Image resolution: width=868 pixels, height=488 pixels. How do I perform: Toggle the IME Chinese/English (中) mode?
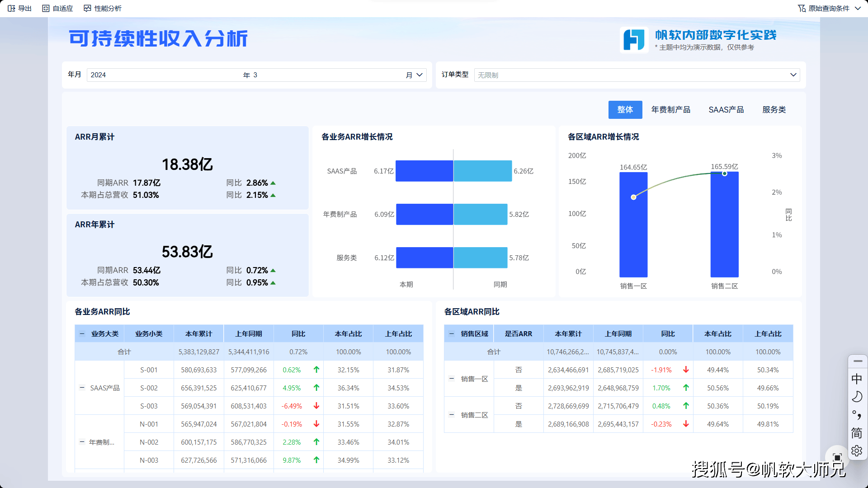pos(857,379)
